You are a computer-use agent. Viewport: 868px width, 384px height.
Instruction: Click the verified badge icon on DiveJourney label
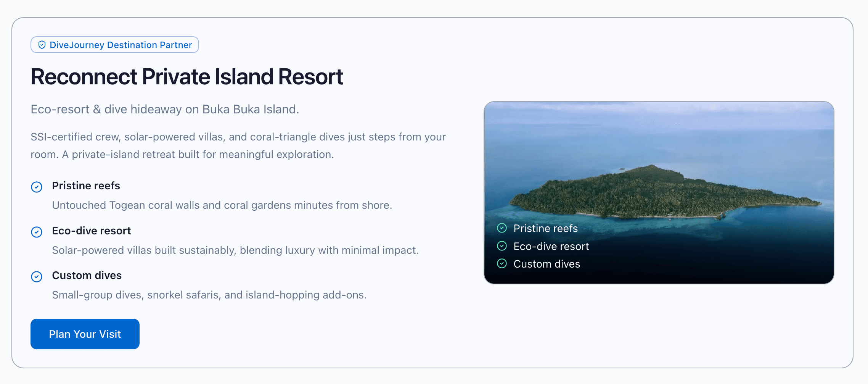coord(42,45)
